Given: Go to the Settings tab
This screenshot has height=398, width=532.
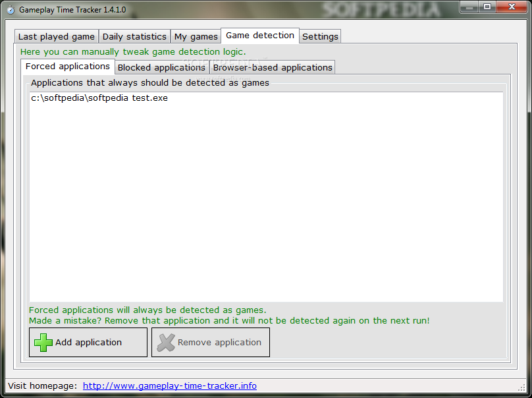Looking at the screenshot, I should (320, 36).
